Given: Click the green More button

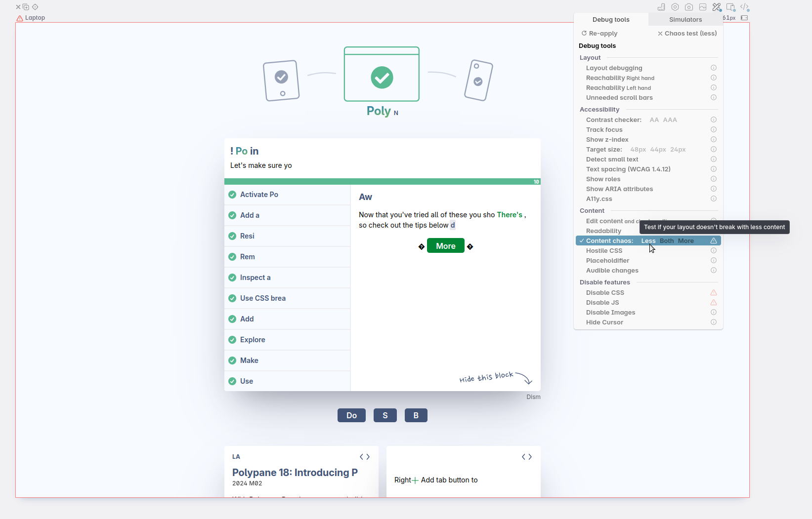Looking at the screenshot, I should (x=446, y=246).
